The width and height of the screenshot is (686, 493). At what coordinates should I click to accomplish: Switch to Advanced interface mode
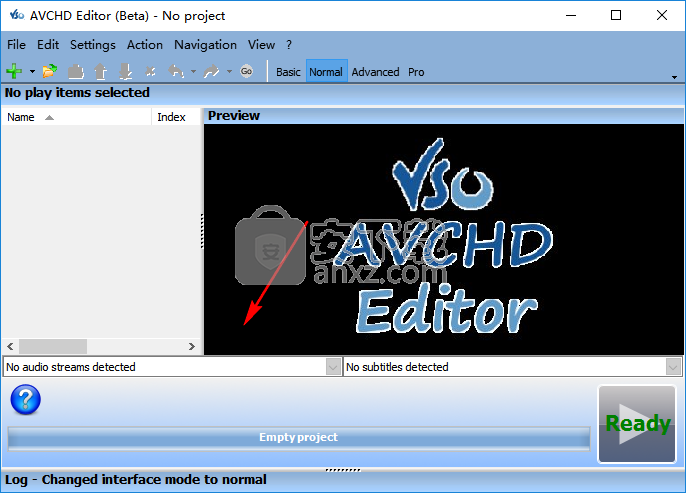pyautogui.click(x=375, y=72)
